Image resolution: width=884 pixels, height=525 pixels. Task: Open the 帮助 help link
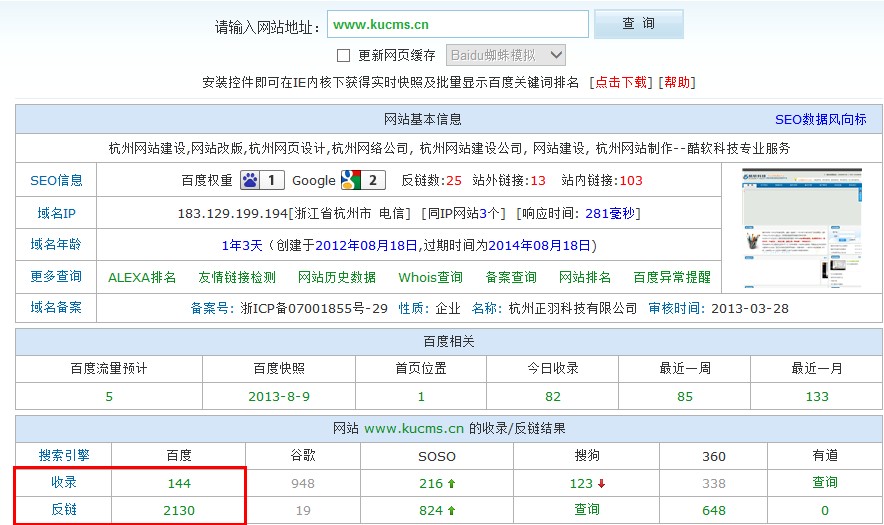coord(677,83)
